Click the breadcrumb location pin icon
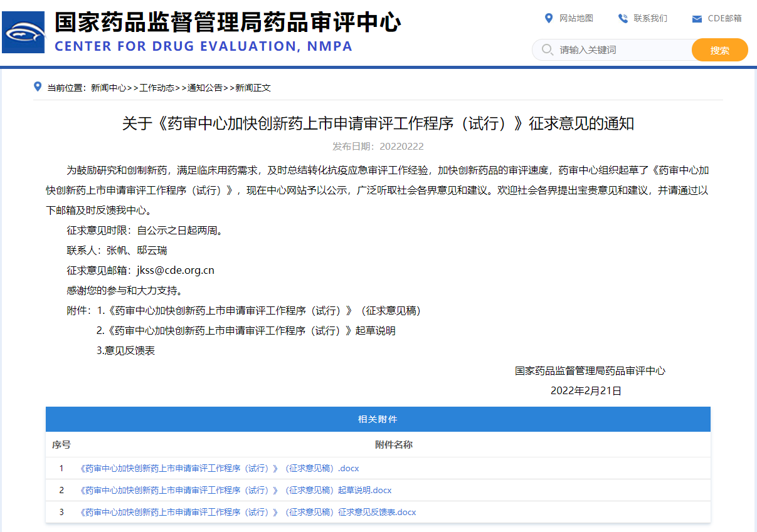Viewport: 757px width, 532px height. [38, 86]
